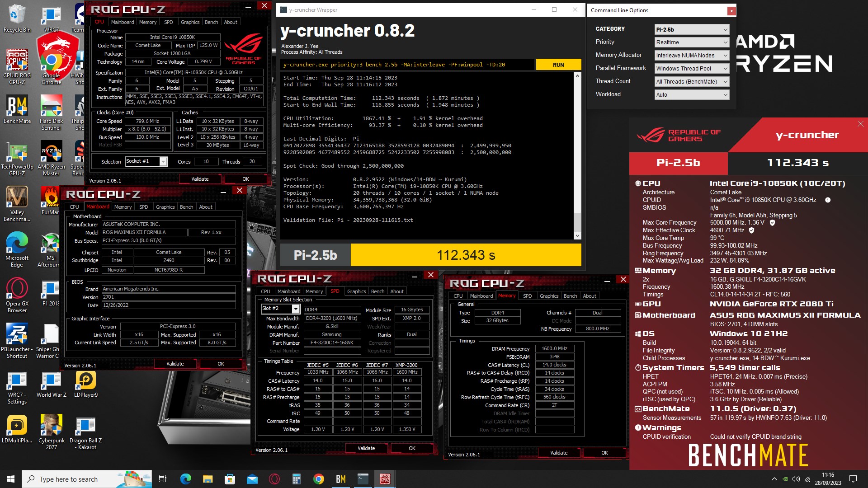Open File Explorer from the taskbar

click(x=208, y=479)
